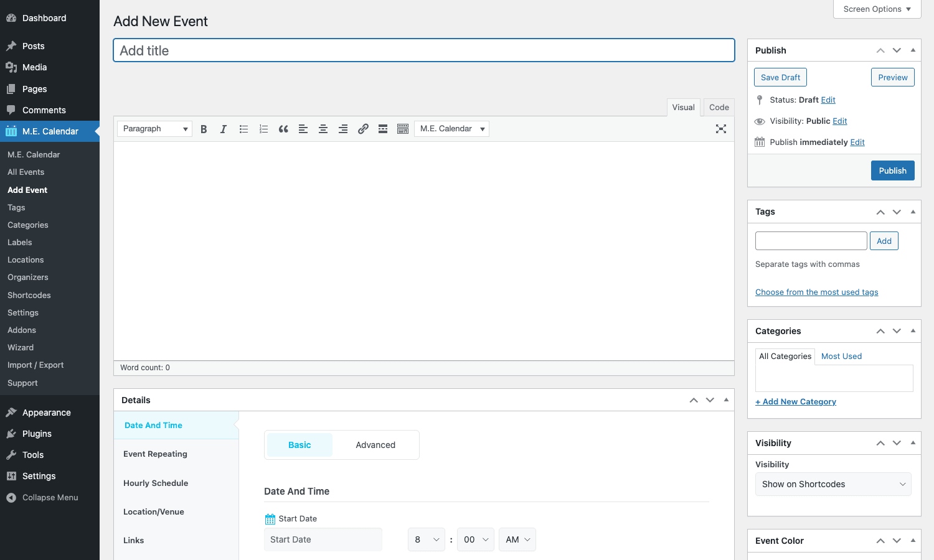Open the Location/Venue details tab
This screenshot has height=560, width=934.
(176, 511)
